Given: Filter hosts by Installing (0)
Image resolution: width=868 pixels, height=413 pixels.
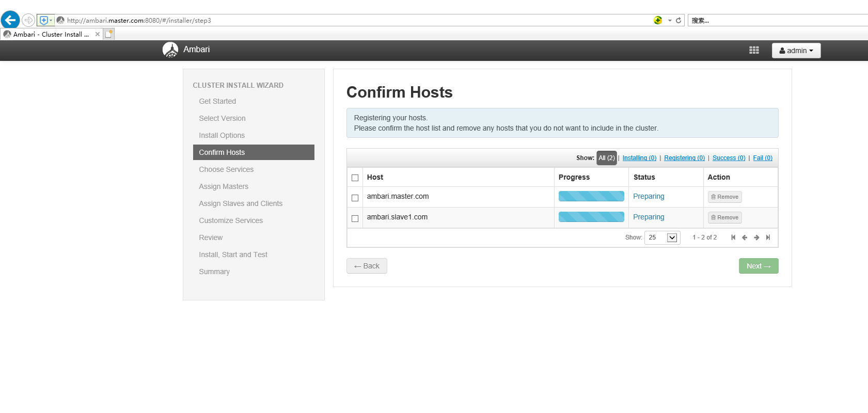Looking at the screenshot, I should point(639,158).
